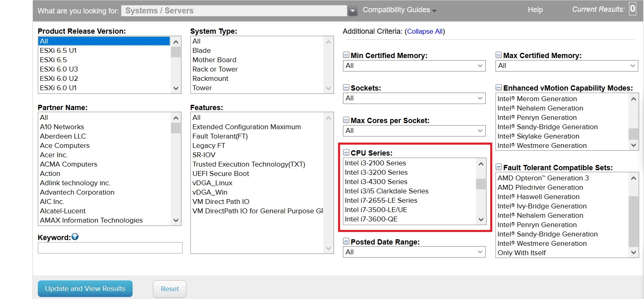This screenshot has width=644, height=299.
Task: Open the Compatibility Guides menu
Action: click(x=399, y=10)
